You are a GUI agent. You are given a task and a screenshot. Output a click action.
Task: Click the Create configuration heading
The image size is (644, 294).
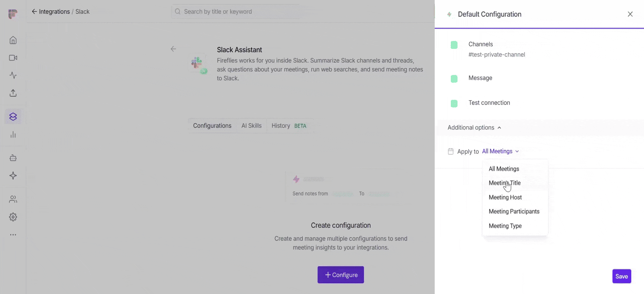pyautogui.click(x=340, y=225)
